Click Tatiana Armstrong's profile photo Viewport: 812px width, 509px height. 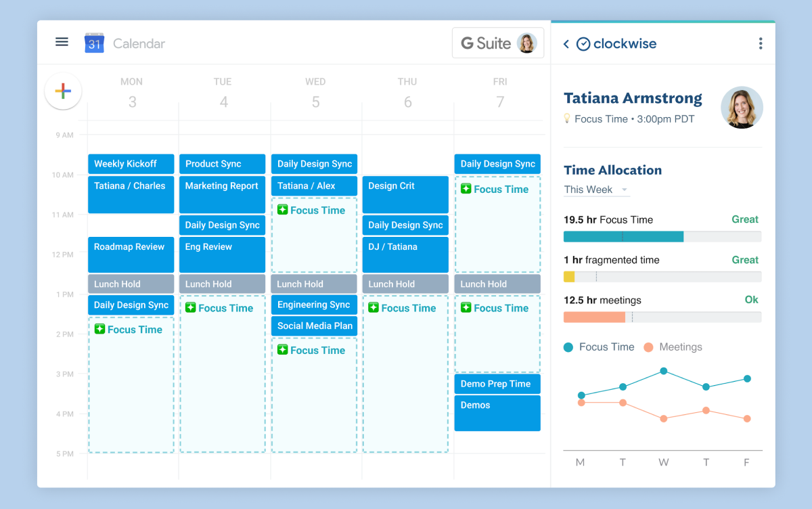click(742, 108)
